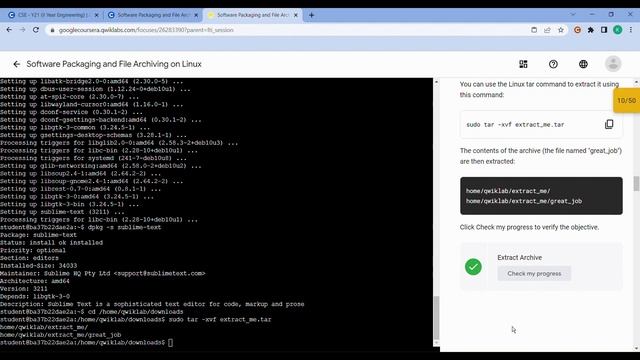This screenshot has height=360, width=640.
Task: Click terminal line 'Depends: libgtk-3-0'
Action: 35,296
